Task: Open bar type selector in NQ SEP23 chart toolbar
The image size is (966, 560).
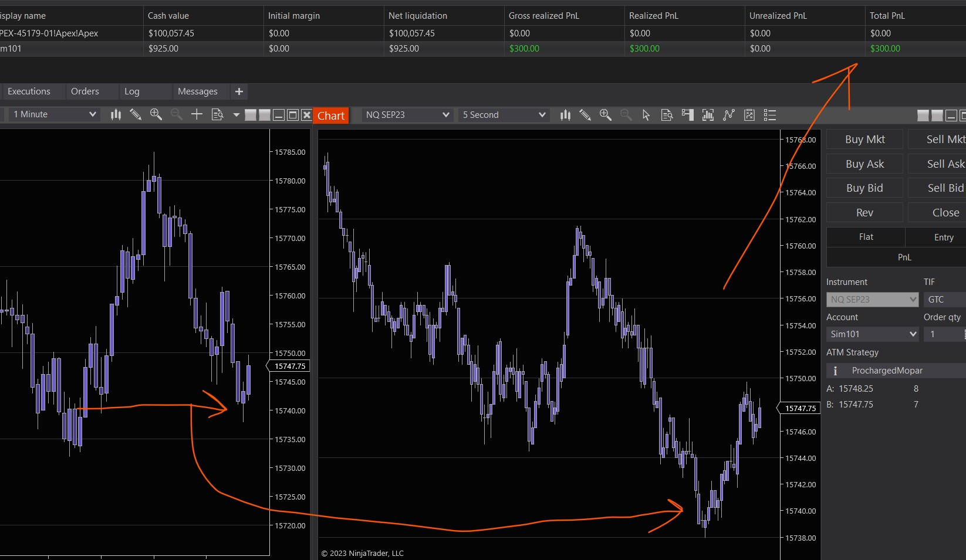Action: (565, 115)
